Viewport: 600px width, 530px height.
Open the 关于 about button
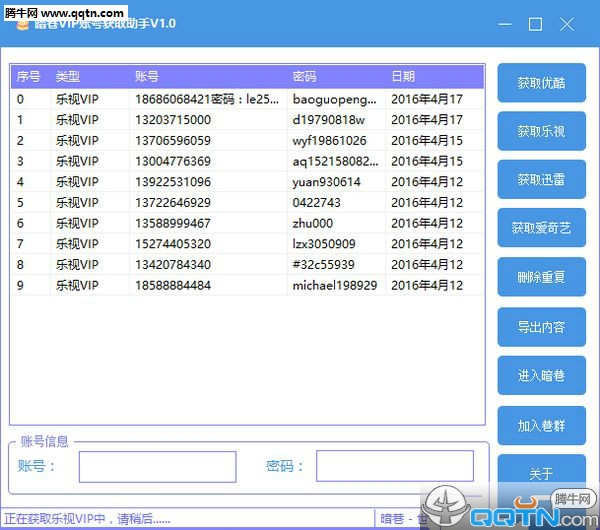(x=541, y=474)
